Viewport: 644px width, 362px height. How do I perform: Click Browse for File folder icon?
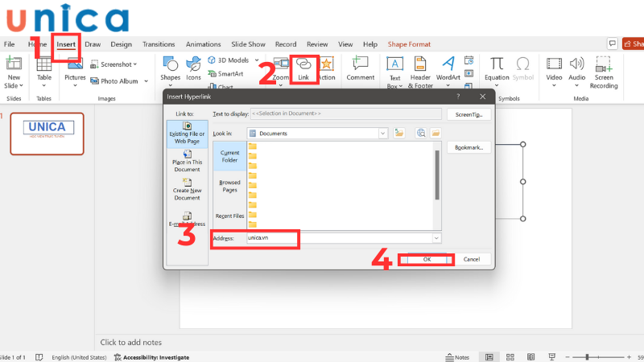[x=436, y=133]
